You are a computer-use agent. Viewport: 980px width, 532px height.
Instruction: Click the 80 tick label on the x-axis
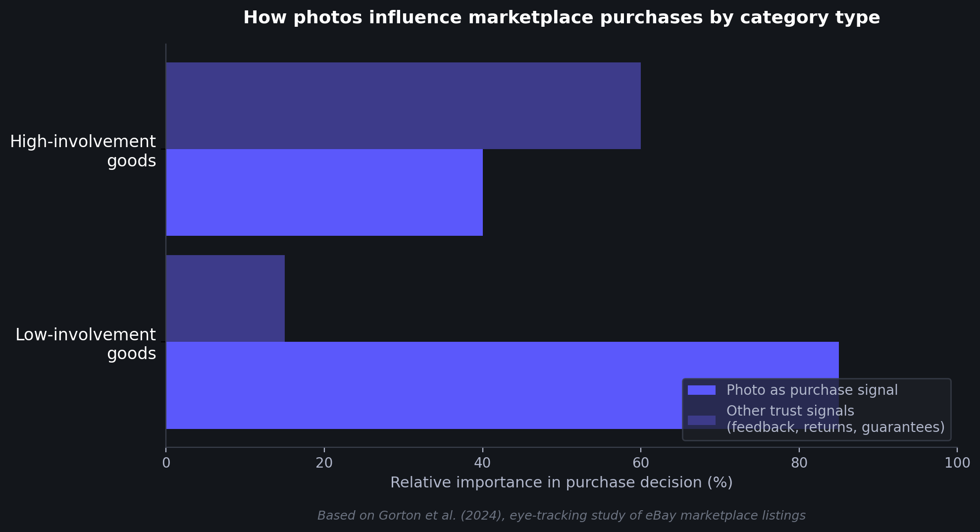coord(799,463)
